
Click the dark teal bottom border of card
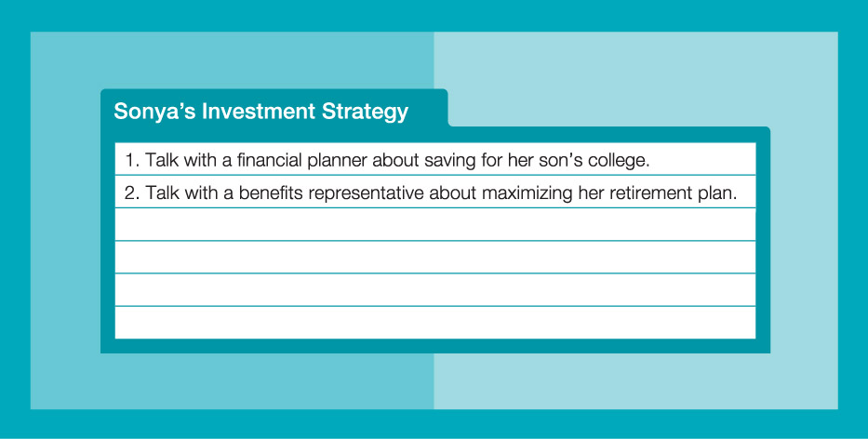click(434, 347)
